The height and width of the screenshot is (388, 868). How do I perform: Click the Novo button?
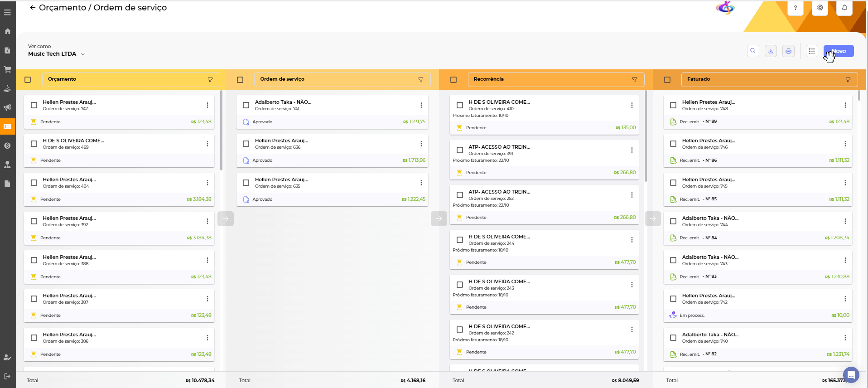click(x=839, y=51)
